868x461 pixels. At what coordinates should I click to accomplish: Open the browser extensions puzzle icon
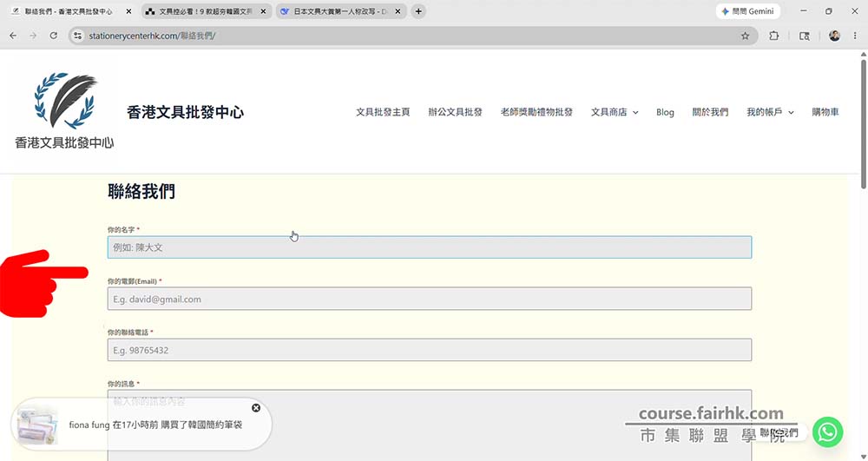(x=774, y=36)
